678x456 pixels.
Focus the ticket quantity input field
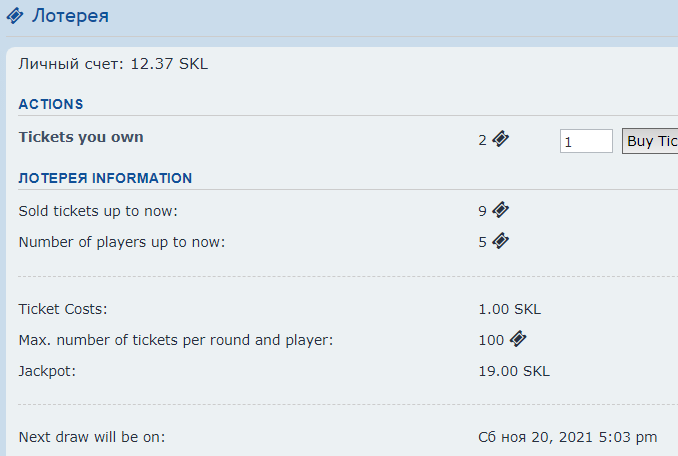pos(586,142)
